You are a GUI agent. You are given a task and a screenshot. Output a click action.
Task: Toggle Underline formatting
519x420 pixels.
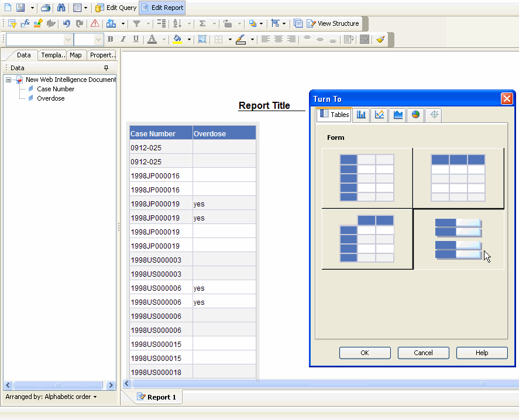point(136,39)
